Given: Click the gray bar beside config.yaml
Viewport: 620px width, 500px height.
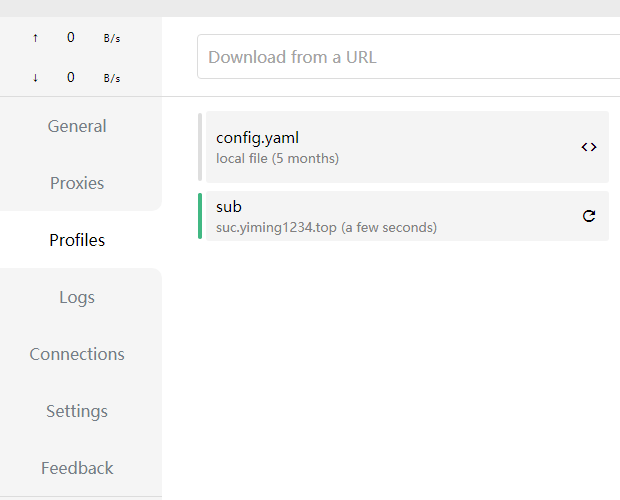Looking at the screenshot, I should click(200, 147).
